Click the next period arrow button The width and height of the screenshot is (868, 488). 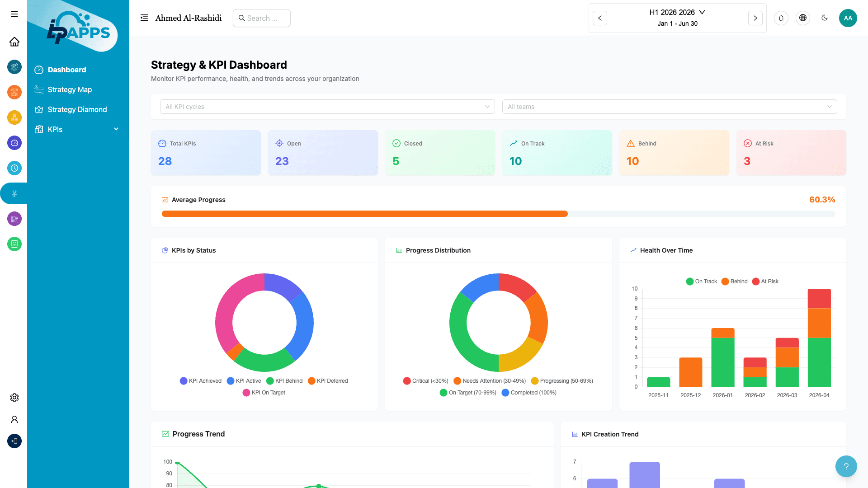click(x=755, y=18)
